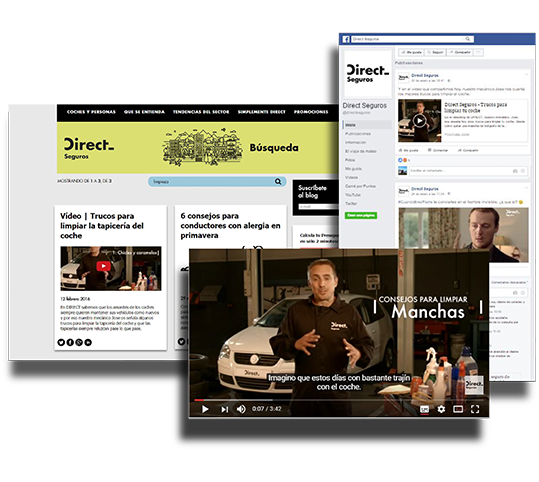Focus the email field in Suscríbete al blog

click(x=318, y=207)
